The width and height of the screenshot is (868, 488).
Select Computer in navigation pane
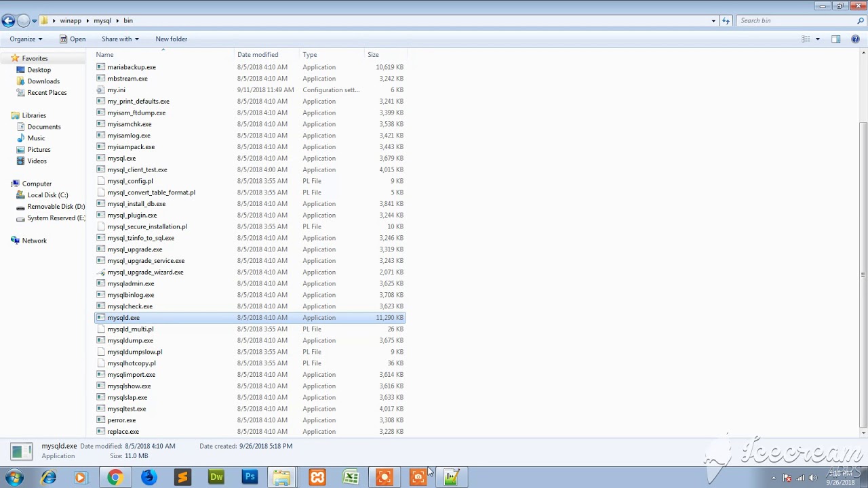37,184
